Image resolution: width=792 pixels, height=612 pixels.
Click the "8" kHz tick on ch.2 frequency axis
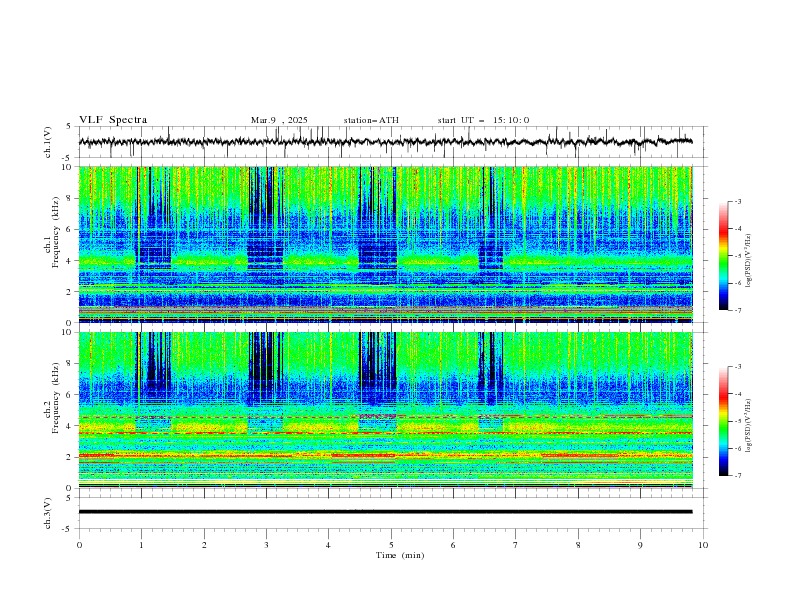pyautogui.click(x=70, y=364)
